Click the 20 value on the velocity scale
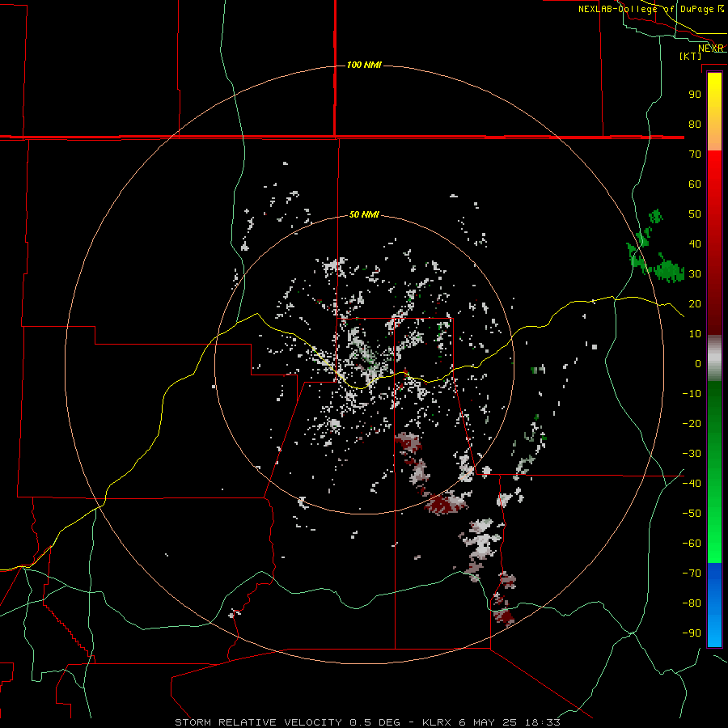 pos(695,303)
